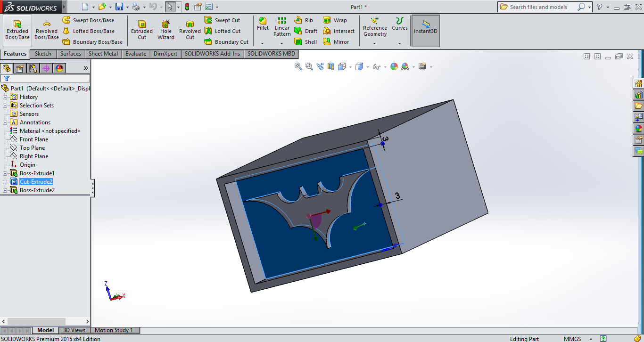The image size is (644, 342).
Task: Open the Hide/Show Items dropdown
Action: (x=385, y=67)
